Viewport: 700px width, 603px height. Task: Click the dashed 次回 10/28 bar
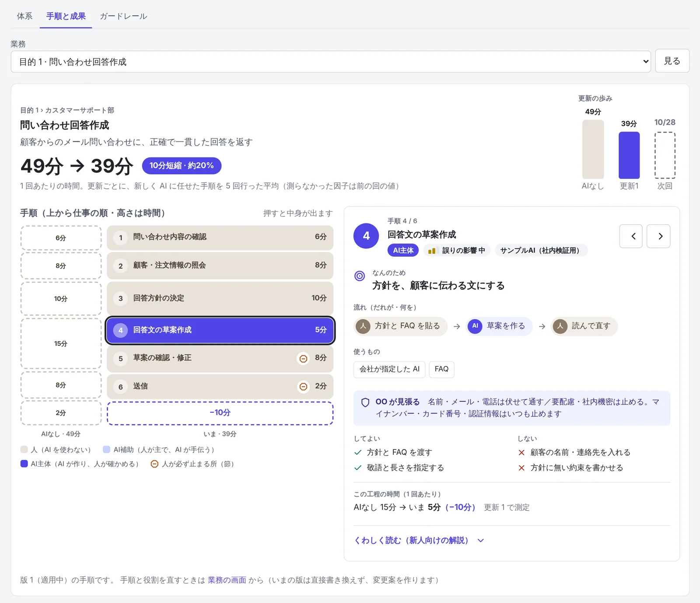click(x=665, y=155)
